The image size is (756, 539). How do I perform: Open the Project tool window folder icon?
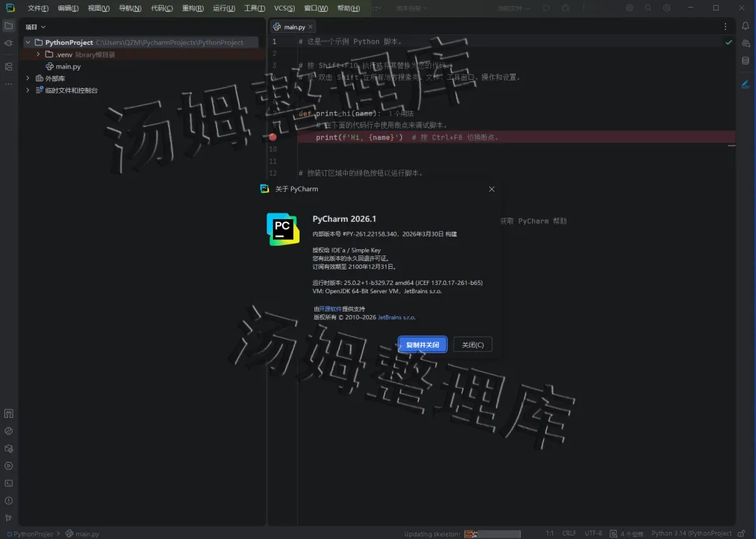point(8,26)
